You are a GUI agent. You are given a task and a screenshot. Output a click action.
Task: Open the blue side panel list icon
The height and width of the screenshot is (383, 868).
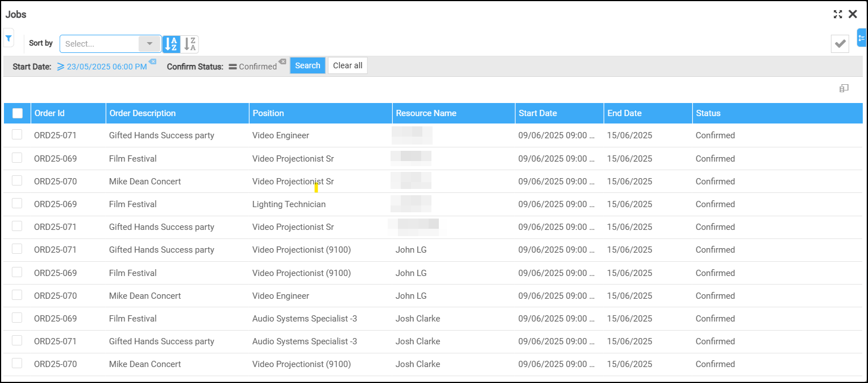click(x=862, y=38)
